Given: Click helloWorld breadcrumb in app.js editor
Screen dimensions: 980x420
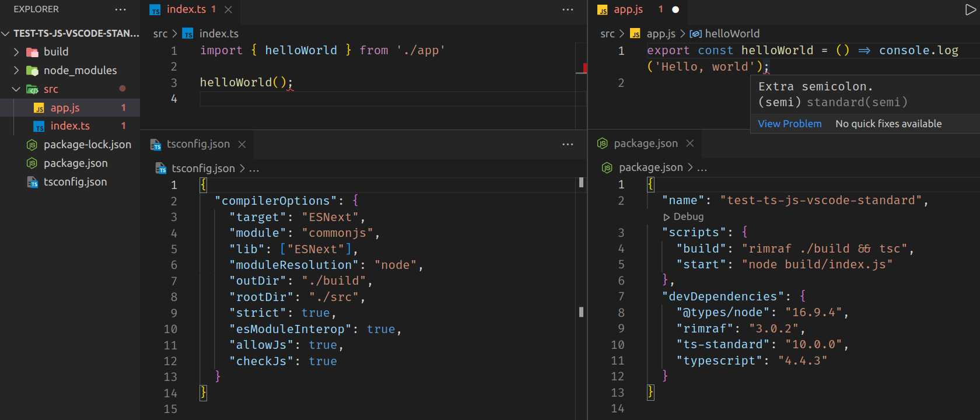Looking at the screenshot, I should pos(732,34).
